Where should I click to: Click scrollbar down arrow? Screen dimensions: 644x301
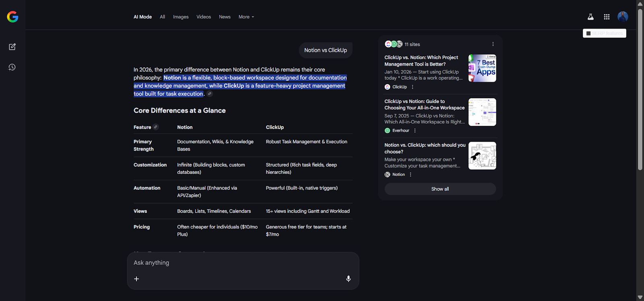click(640, 297)
